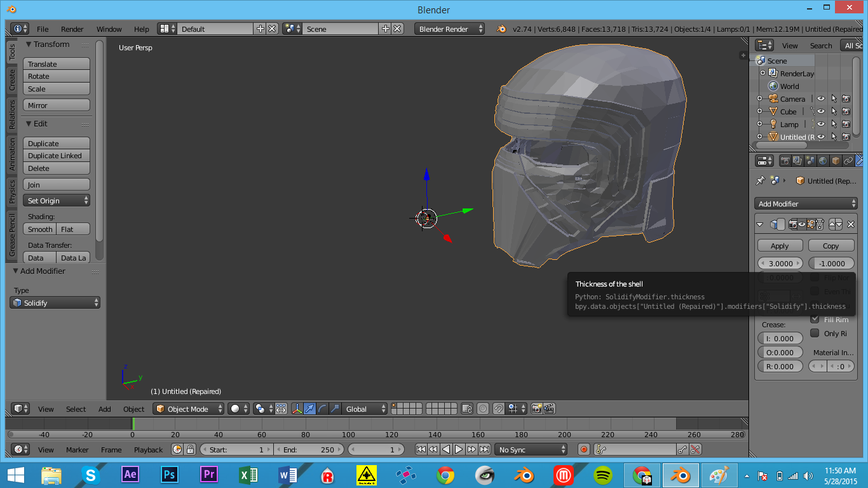Click the Copy modifier button
This screenshot has height=488, width=868.
tap(831, 245)
